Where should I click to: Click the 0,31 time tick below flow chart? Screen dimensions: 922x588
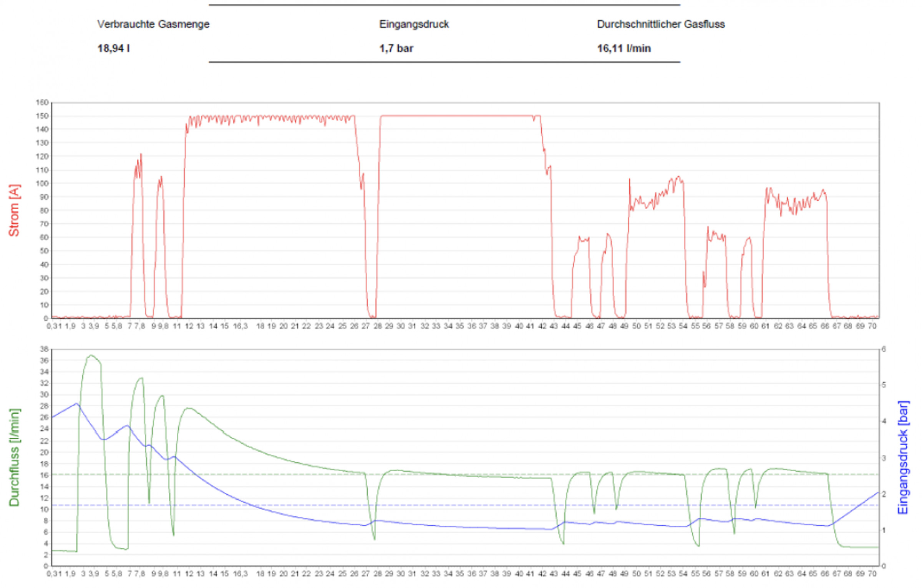pyautogui.click(x=54, y=573)
